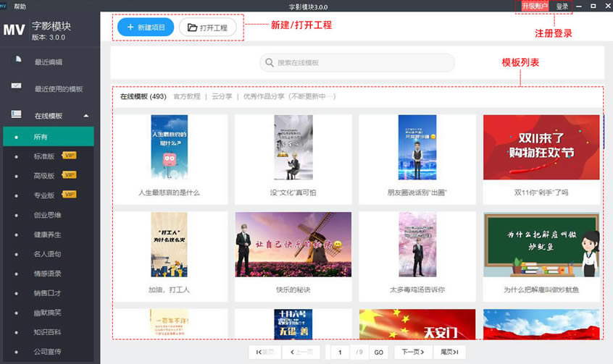This screenshot has height=364, width=613.
Task: Open the 快乐的秘诀 template thumbnail
Action: pyautogui.click(x=293, y=245)
